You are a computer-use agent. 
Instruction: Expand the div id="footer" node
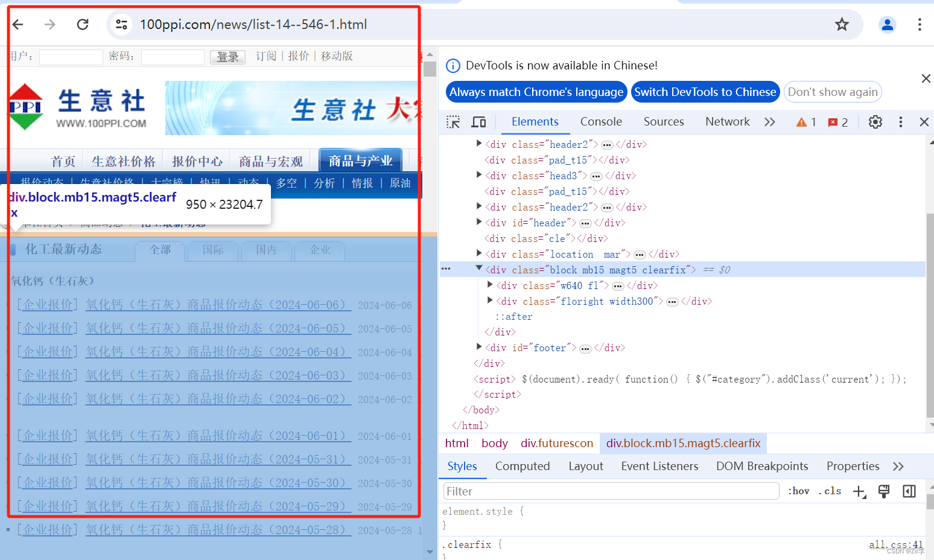(479, 347)
